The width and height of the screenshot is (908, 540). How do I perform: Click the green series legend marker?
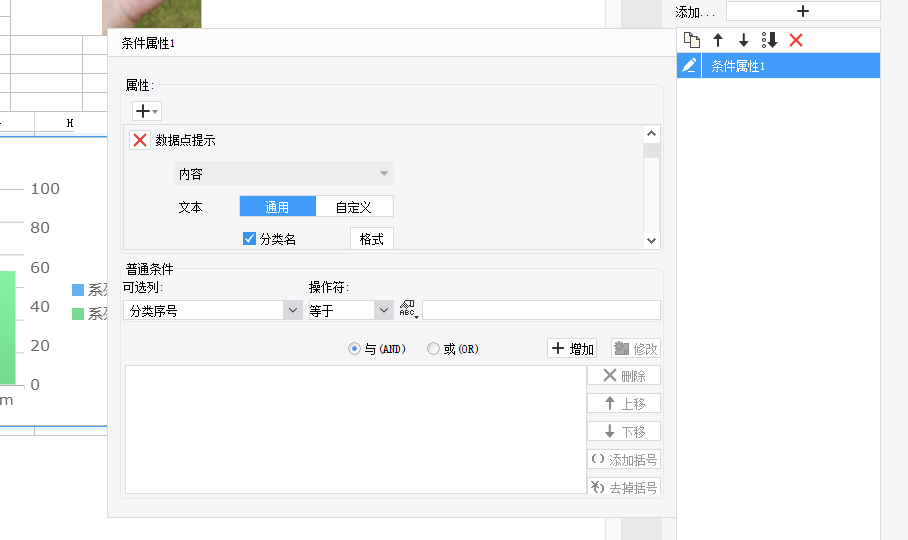[78, 314]
